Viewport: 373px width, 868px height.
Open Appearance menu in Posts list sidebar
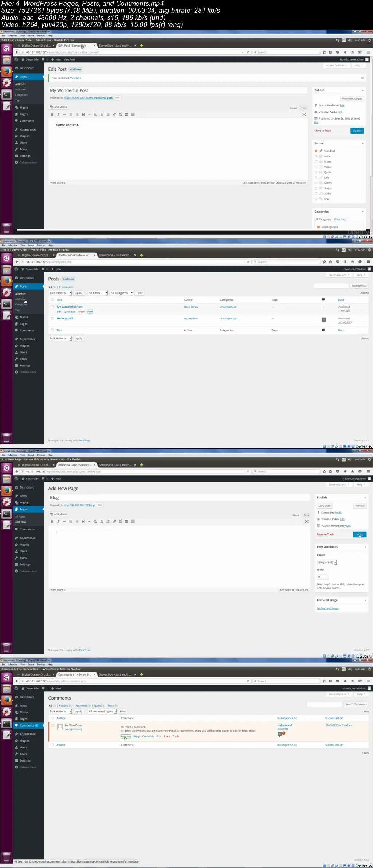tap(28, 339)
